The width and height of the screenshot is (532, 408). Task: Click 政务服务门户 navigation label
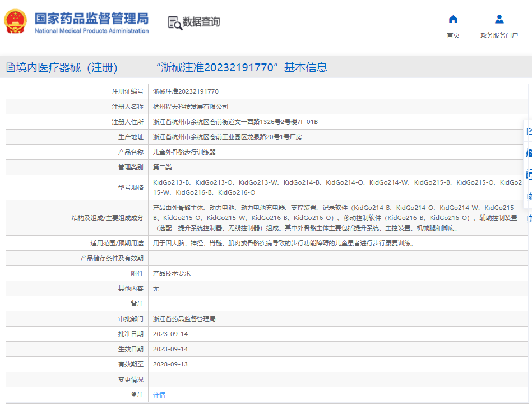point(499,35)
